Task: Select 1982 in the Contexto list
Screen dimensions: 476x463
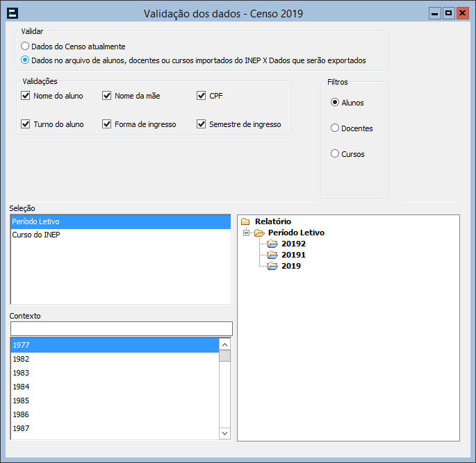Action: (115, 359)
